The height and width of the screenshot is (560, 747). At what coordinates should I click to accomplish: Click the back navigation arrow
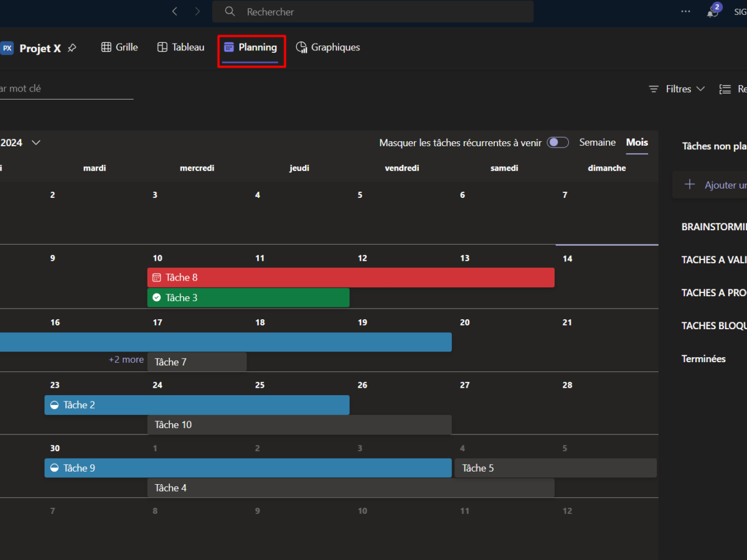click(x=175, y=11)
